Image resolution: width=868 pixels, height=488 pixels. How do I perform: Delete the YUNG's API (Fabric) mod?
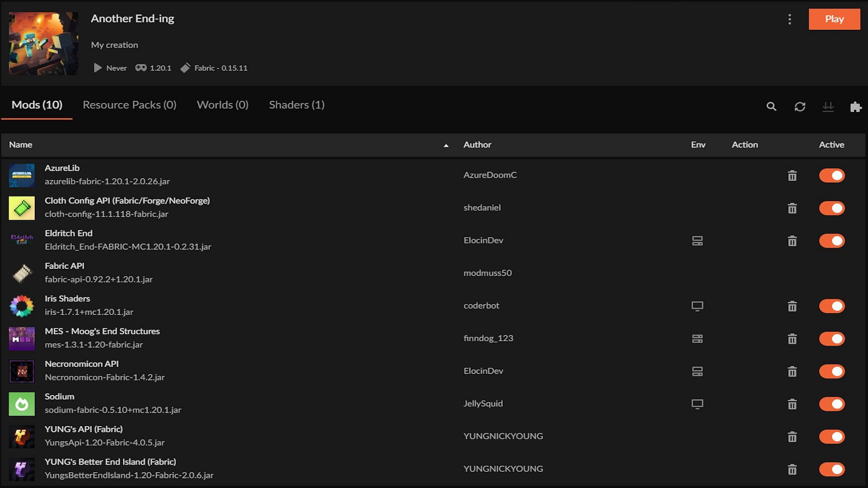[792, 436]
